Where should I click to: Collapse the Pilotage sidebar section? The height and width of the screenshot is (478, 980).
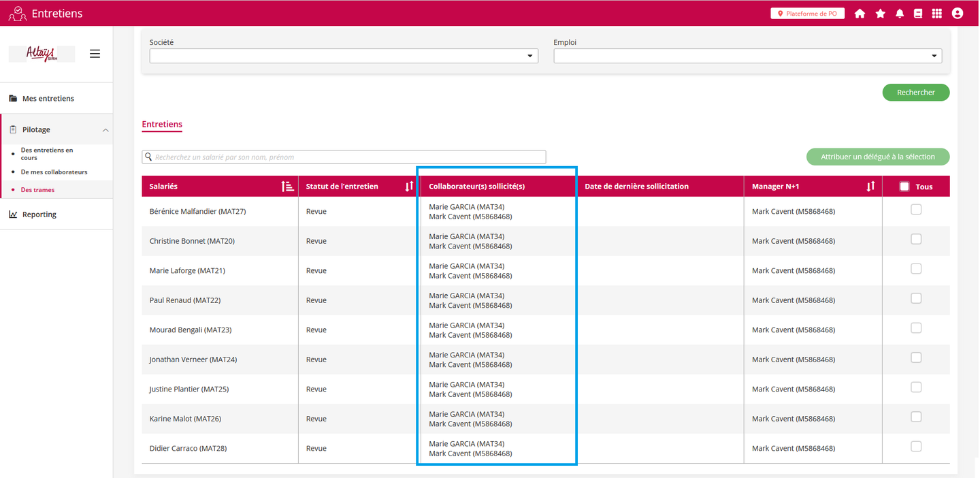click(x=105, y=130)
